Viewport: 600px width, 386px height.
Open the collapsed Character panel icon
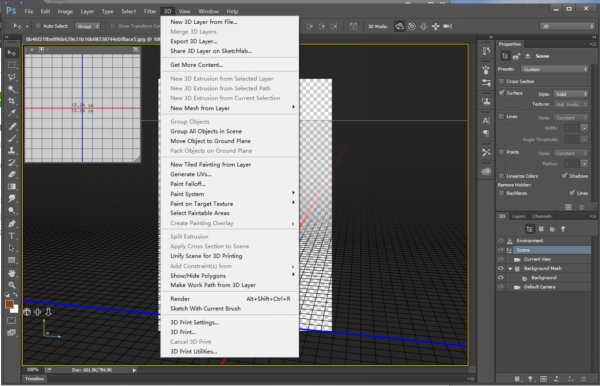(x=486, y=121)
